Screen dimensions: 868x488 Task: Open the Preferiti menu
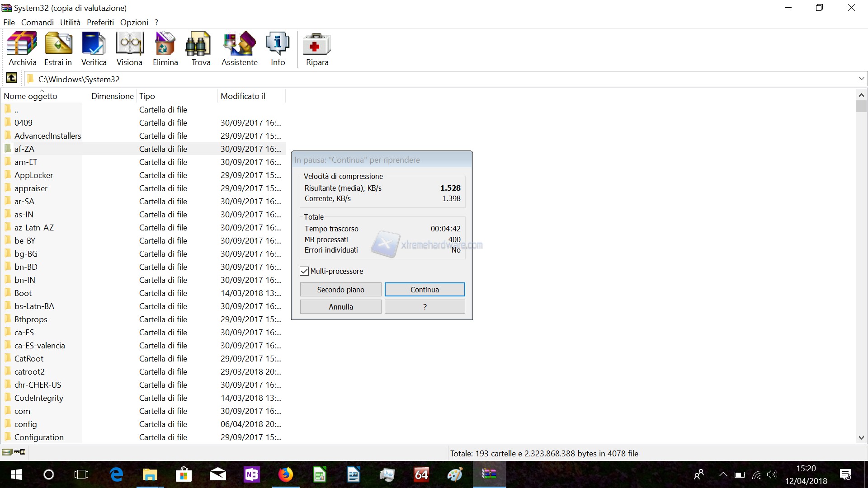[100, 22]
